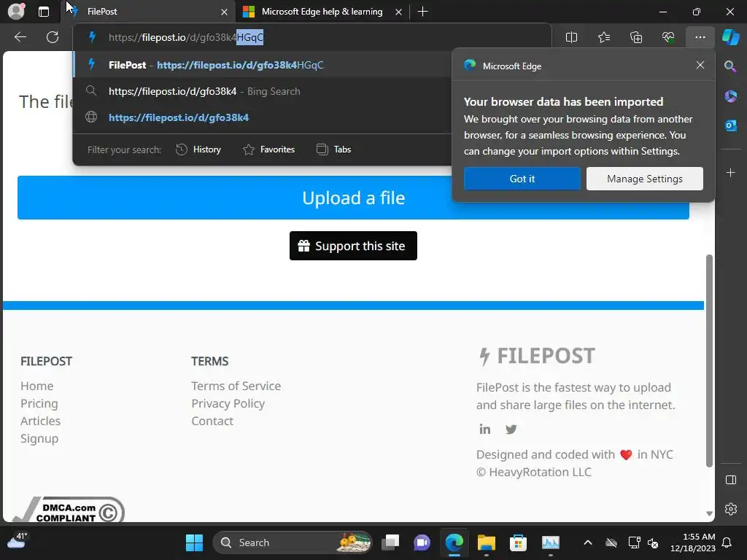
Task: Open the Pricing footer link
Action: pos(39,403)
